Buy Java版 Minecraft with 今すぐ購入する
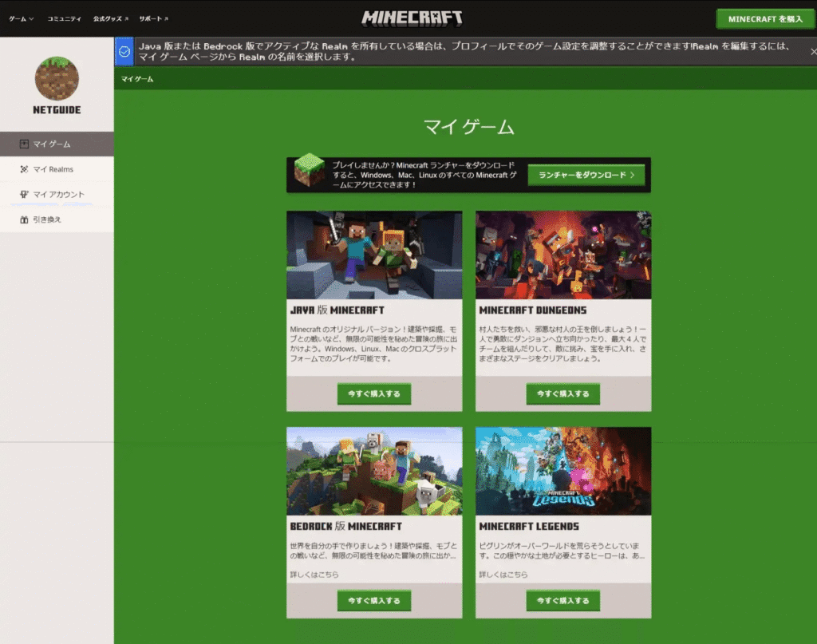 click(374, 394)
